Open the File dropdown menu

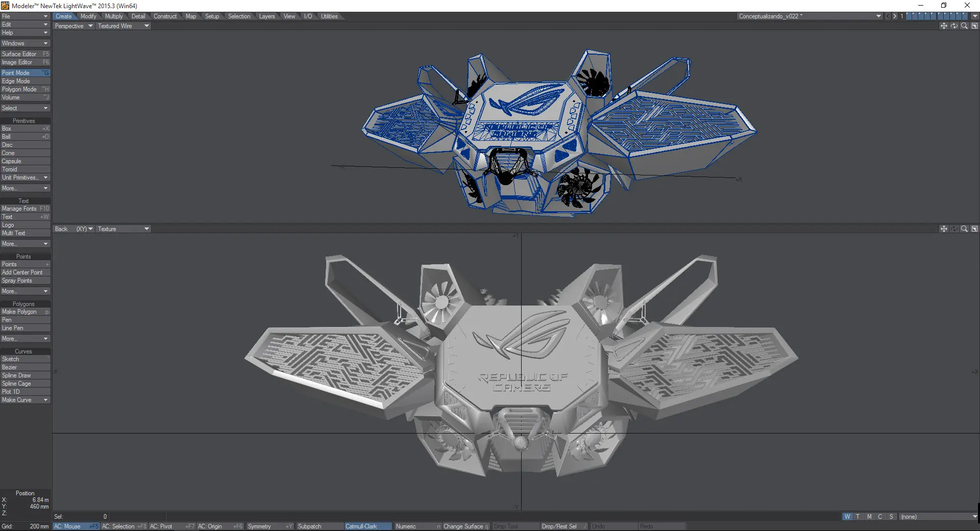coord(25,16)
